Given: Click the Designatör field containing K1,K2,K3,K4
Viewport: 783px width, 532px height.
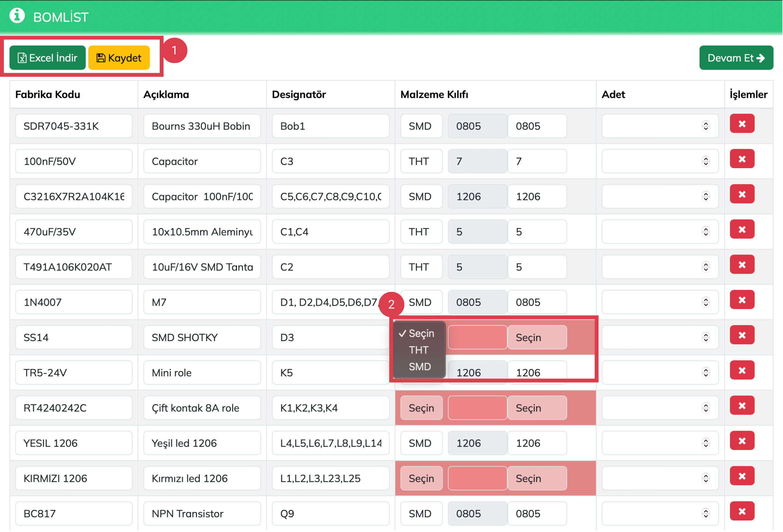Looking at the screenshot, I should click(330, 408).
